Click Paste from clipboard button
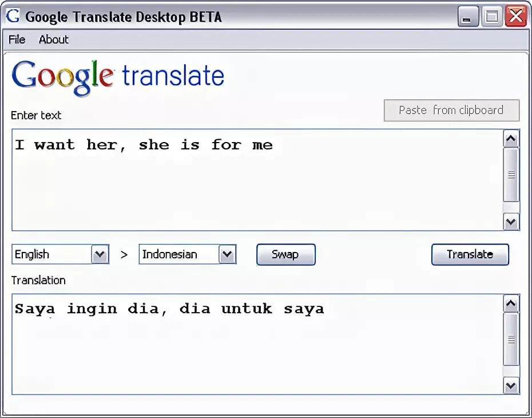 coord(451,111)
